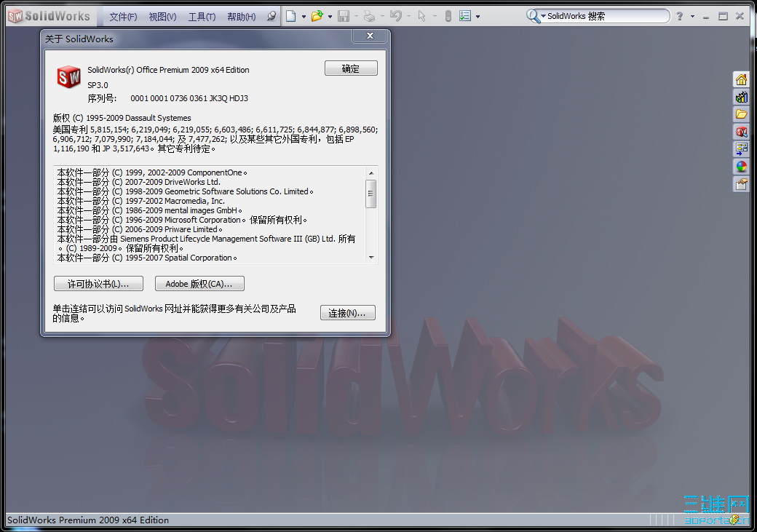Open SolidWorks Resources home tab in task pane

click(741, 79)
